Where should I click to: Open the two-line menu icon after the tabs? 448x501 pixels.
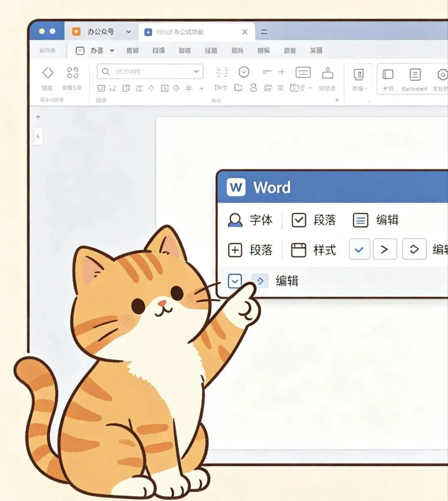click(264, 32)
